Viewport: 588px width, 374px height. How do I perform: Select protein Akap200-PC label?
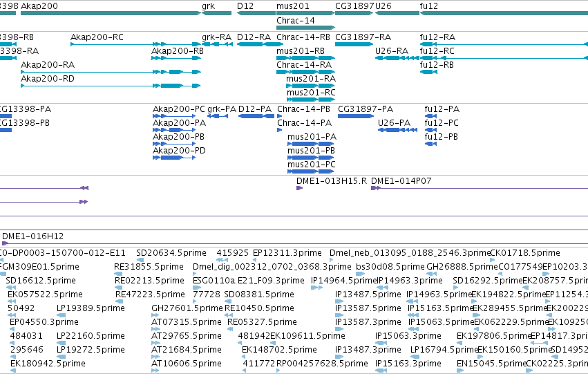pos(179,109)
